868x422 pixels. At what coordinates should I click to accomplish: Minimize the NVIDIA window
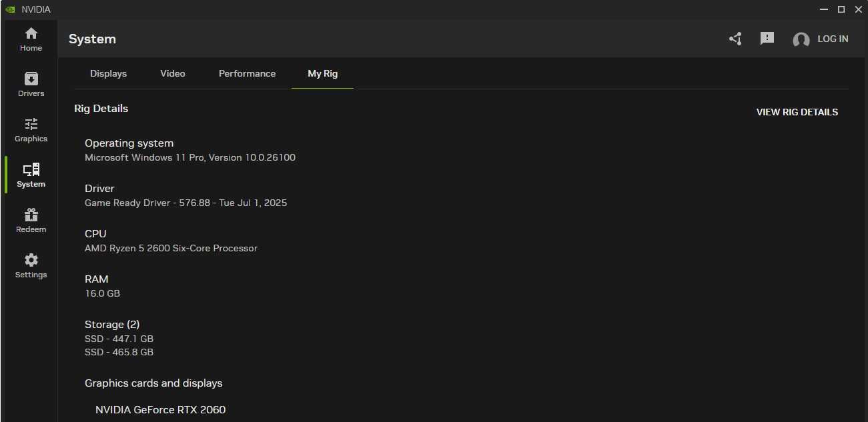823,9
